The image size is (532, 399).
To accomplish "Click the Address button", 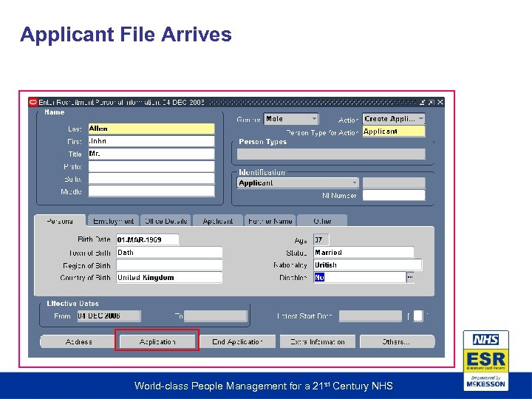I will coord(78,341).
